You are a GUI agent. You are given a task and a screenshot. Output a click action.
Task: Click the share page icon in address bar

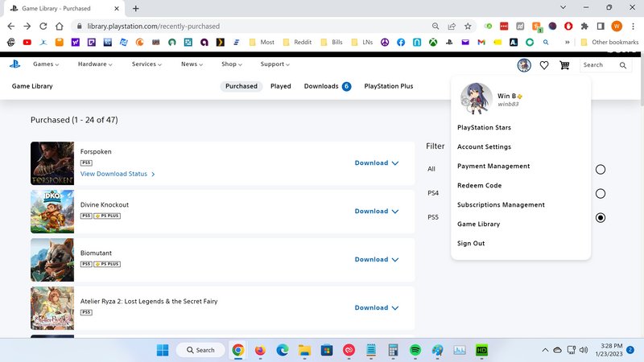[452, 27]
